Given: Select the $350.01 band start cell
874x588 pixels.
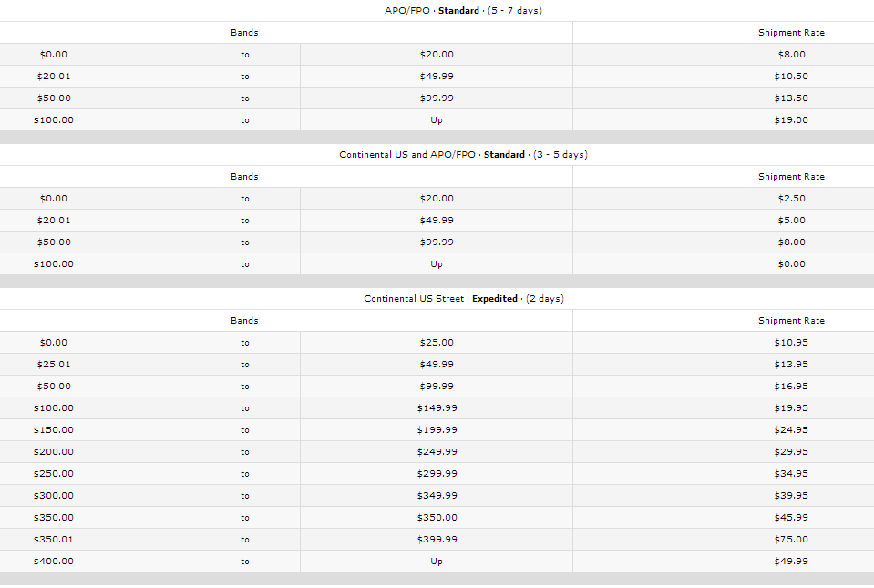Looking at the screenshot, I should (x=54, y=540).
